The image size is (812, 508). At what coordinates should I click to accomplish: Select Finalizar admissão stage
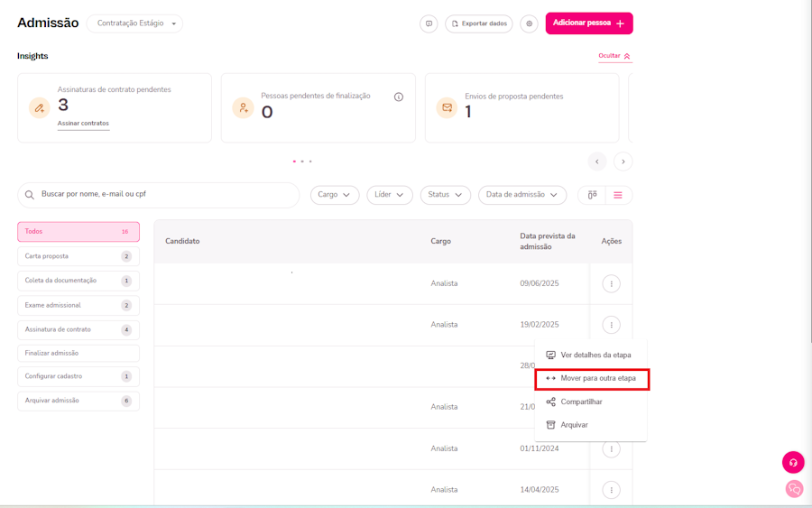point(78,353)
